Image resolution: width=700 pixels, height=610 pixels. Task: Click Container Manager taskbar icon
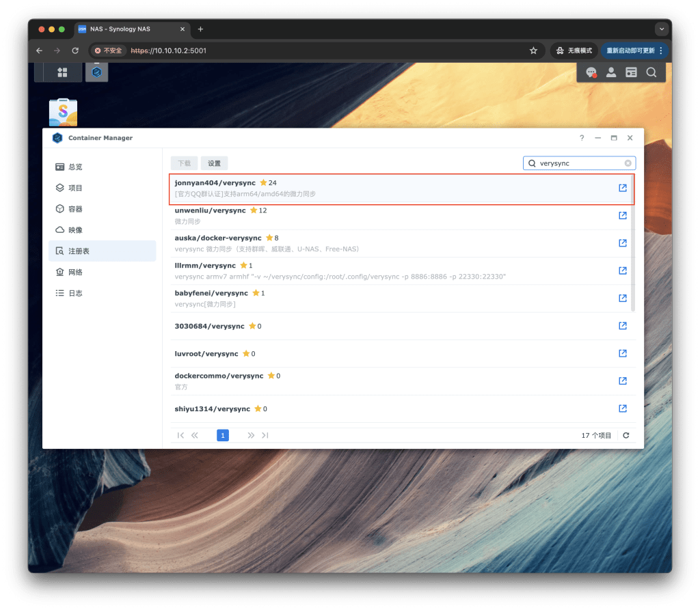[x=96, y=72]
